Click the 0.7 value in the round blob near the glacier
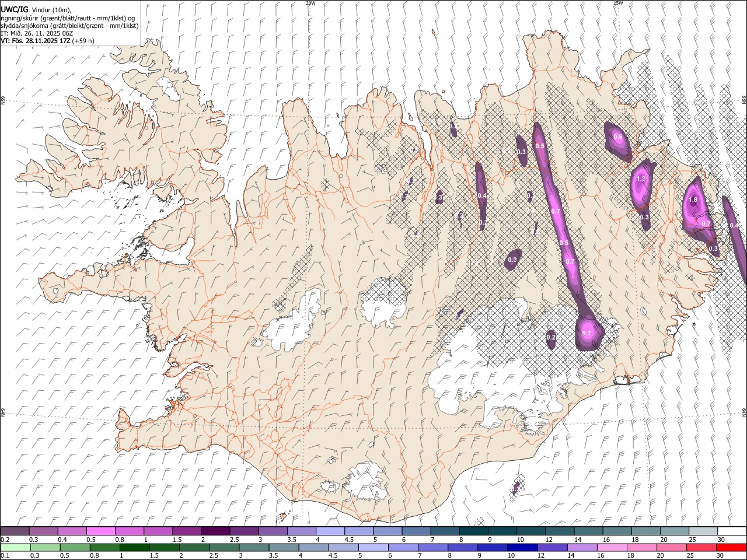Screen dimensions: 747x560 tap(587, 333)
